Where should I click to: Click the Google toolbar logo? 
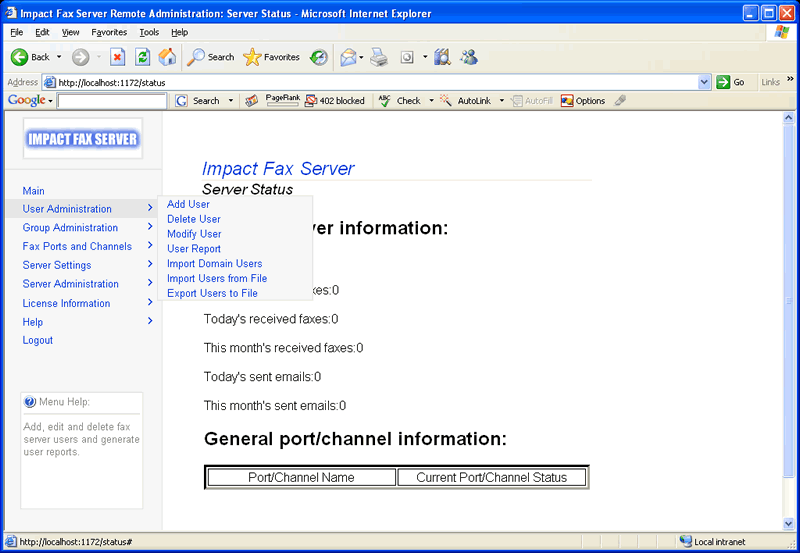27,100
